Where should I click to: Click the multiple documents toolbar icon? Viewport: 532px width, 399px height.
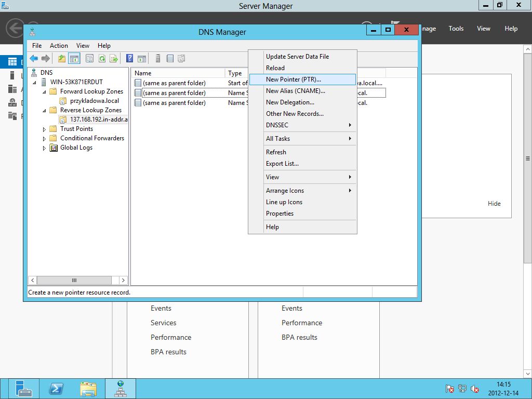[181, 58]
